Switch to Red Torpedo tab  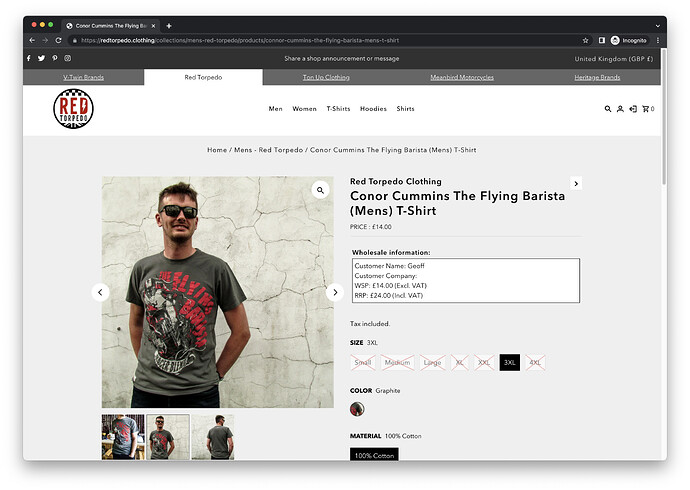tap(203, 77)
